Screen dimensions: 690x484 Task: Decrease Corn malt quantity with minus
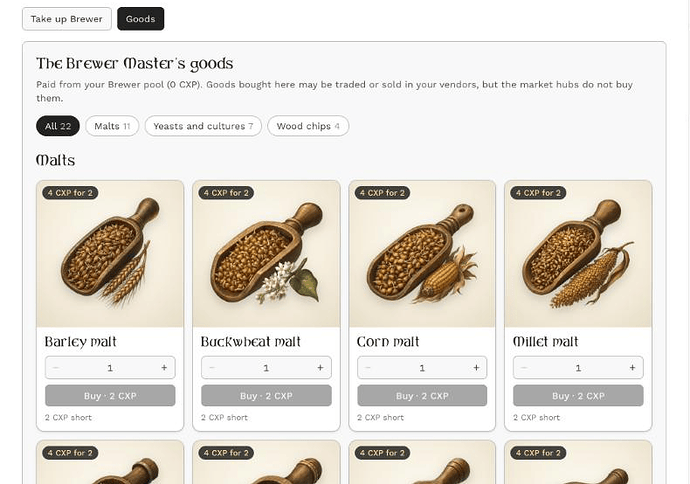pos(368,367)
